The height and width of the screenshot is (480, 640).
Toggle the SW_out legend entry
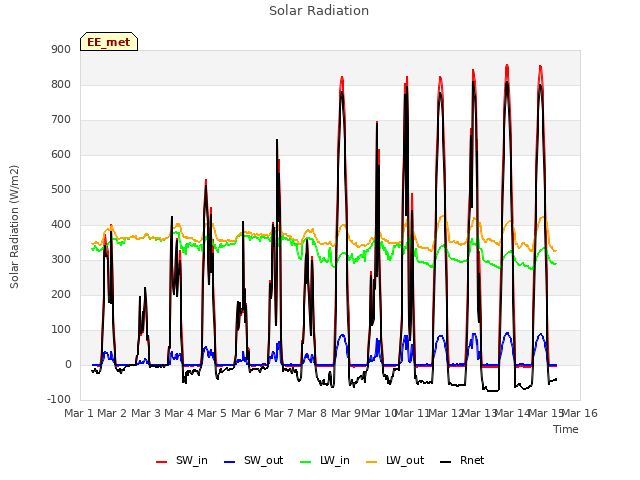(254, 460)
